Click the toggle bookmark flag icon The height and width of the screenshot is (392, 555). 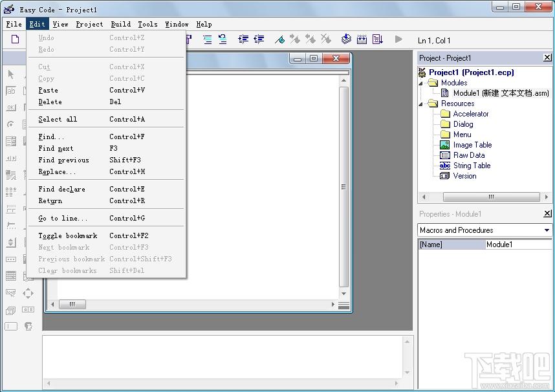[x=279, y=39]
